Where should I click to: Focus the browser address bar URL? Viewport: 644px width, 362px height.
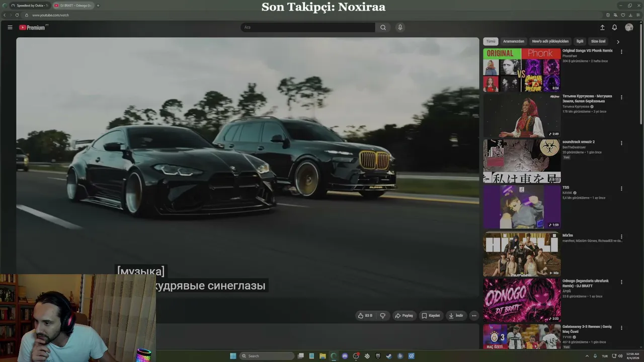[50, 15]
